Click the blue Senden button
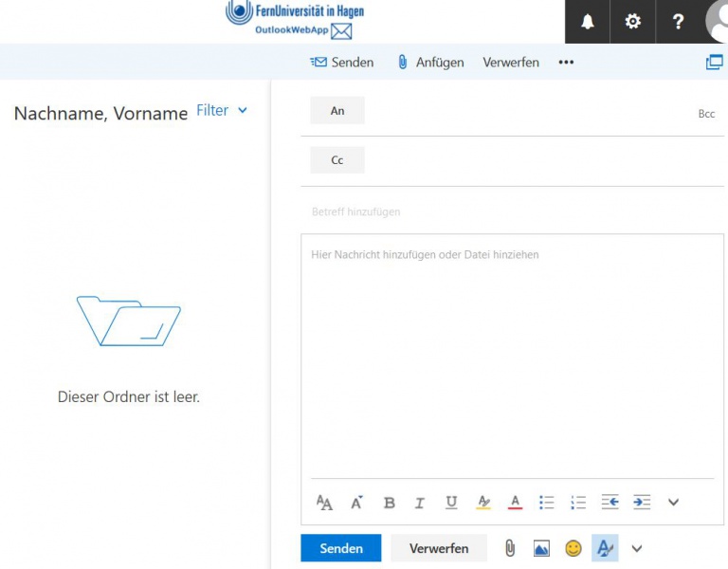The height and width of the screenshot is (569, 728). (341, 548)
